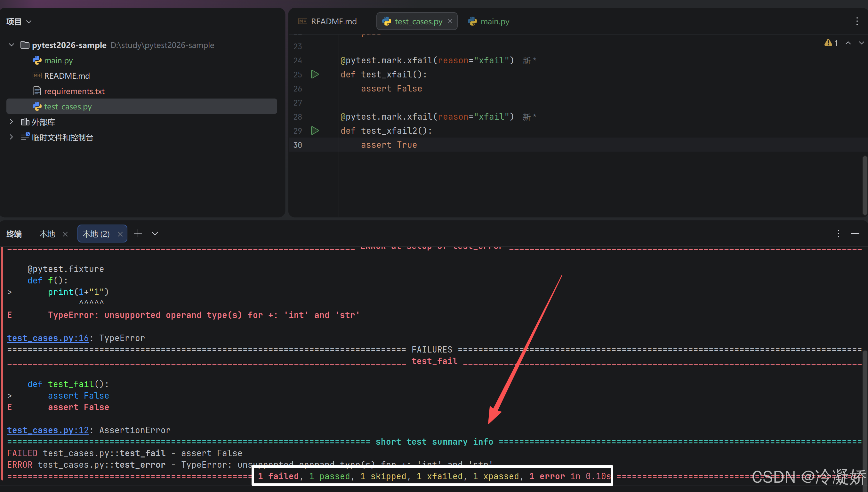Collapse the pytest2026-sample project folder
Viewport: 868px width, 492px height.
(12, 45)
